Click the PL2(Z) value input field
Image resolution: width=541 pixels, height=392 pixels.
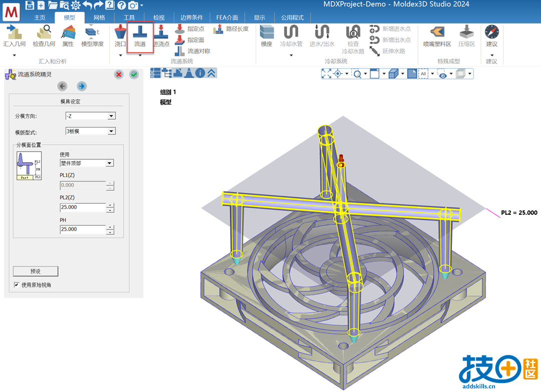pyautogui.click(x=83, y=207)
